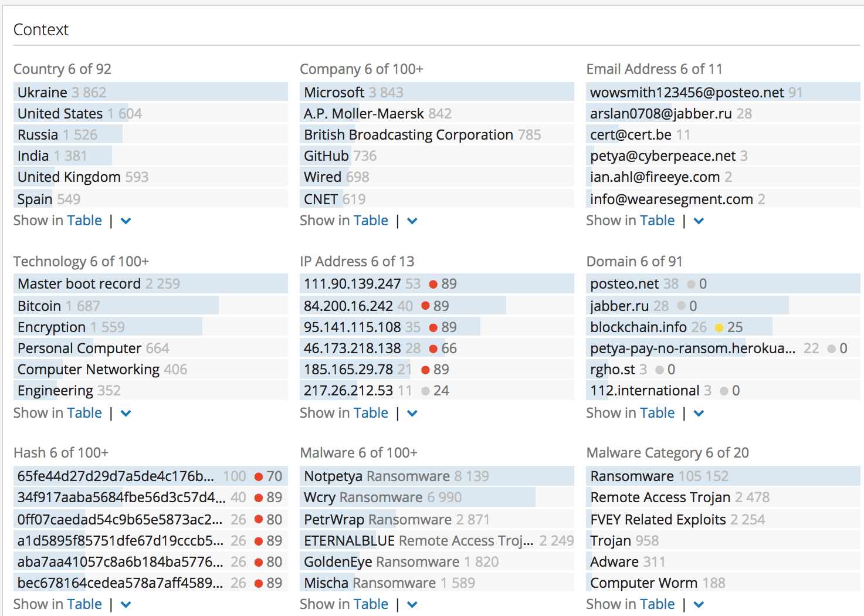Select Remote Access Trojan category entry
Viewport: 864px width, 616px height.
coord(723,497)
